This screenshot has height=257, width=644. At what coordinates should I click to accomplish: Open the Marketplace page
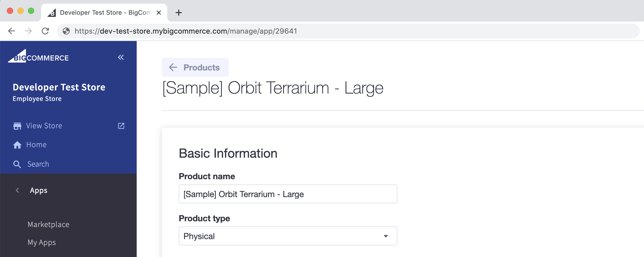coord(48,224)
